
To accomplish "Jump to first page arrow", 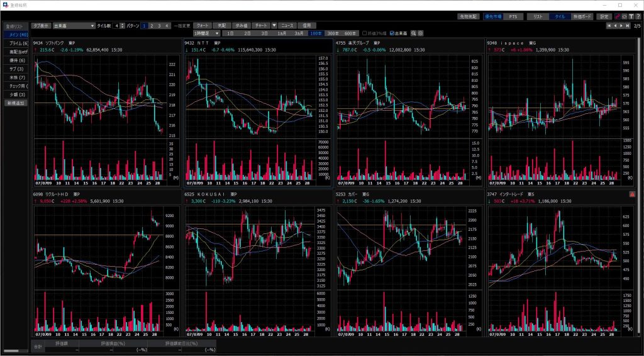I will coord(608,26).
